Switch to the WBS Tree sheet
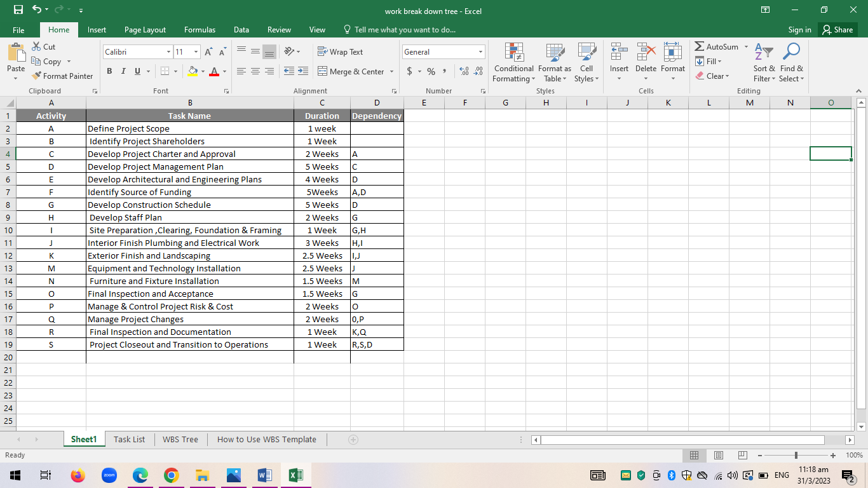Viewport: 868px width, 488px height. [180, 440]
